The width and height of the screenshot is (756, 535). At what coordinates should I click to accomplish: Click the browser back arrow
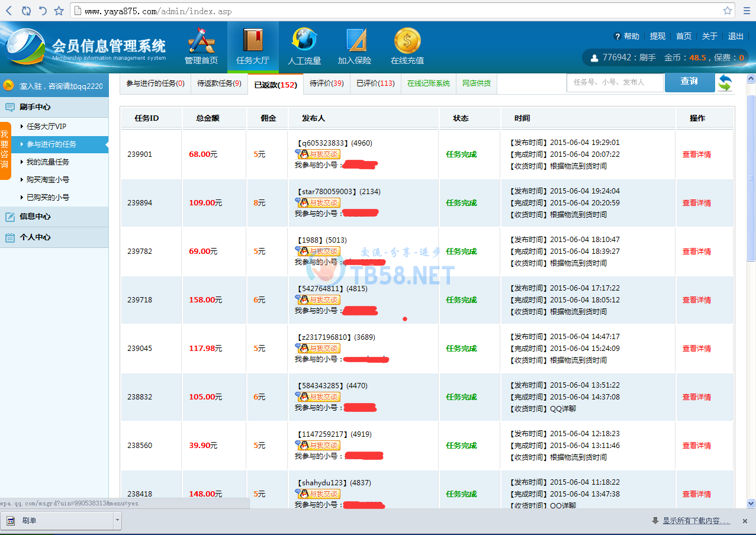point(9,11)
